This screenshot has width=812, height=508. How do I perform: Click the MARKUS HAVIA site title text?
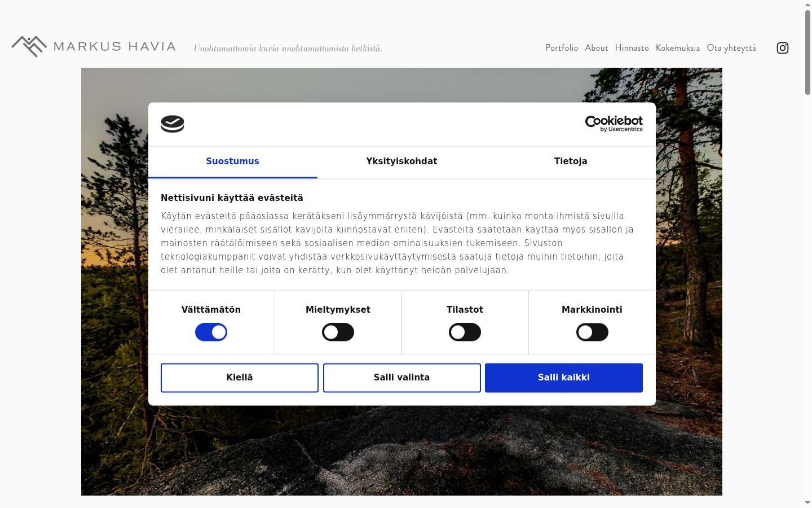(x=114, y=47)
